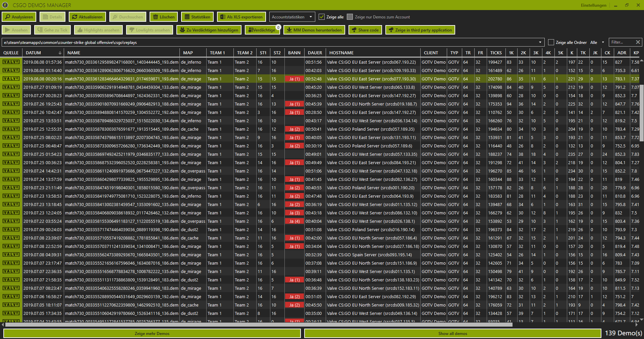
Task: Sort by the ADR column header
Action: 622,53
